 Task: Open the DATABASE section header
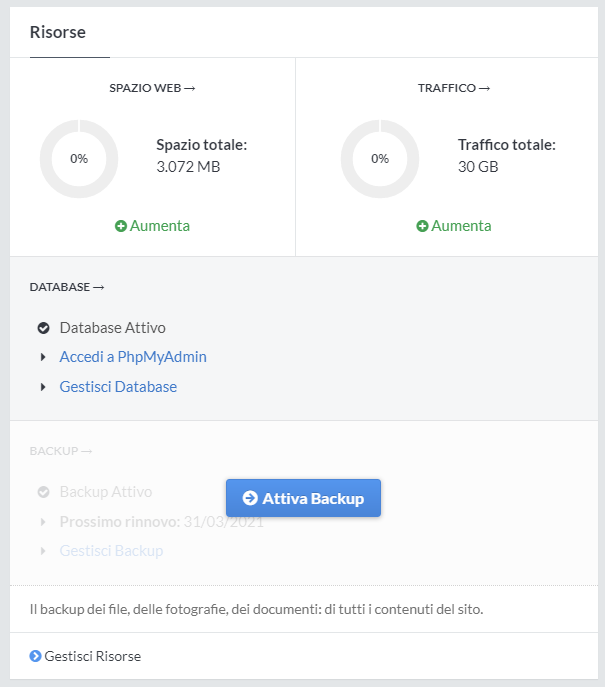[x=67, y=287]
